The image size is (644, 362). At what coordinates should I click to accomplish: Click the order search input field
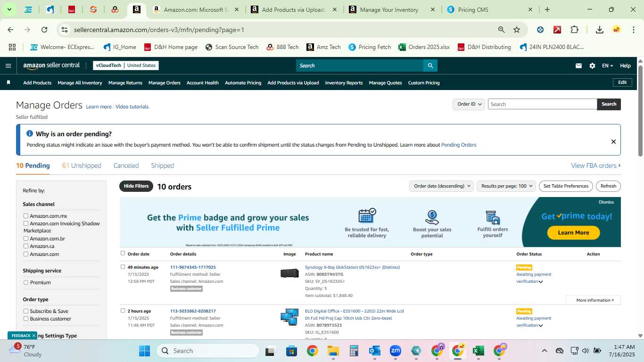[542, 104]
